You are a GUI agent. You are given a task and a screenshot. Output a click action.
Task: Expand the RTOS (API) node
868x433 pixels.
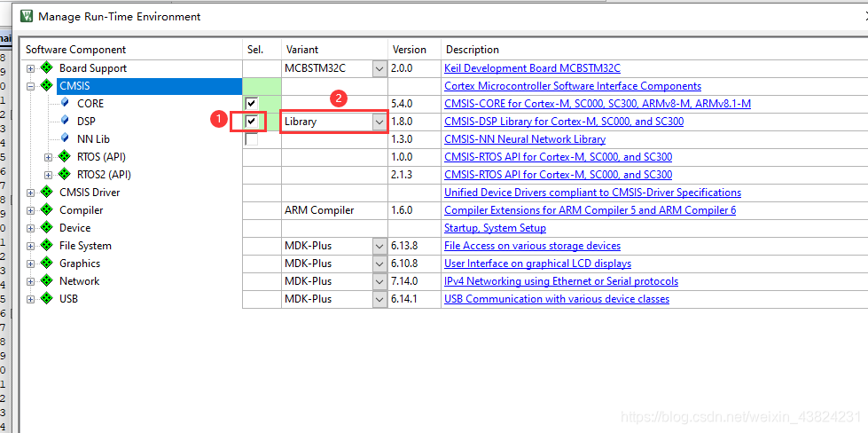(x=48, y=157)
